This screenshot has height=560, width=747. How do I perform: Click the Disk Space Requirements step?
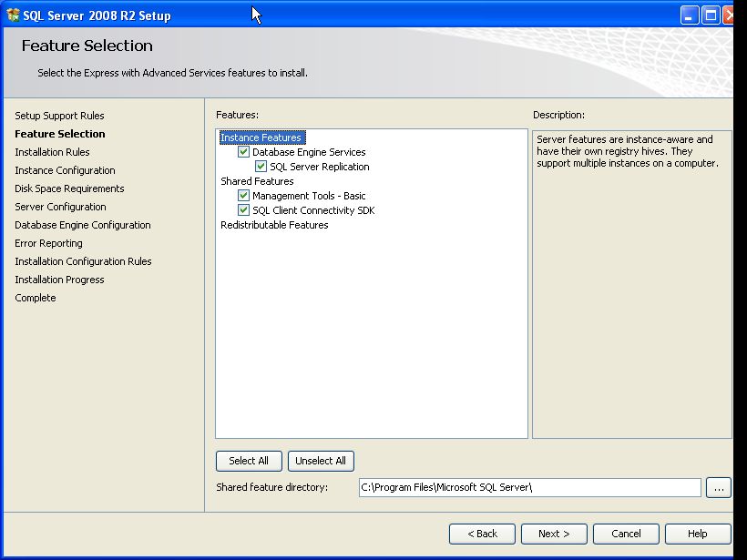pos(69,188)
